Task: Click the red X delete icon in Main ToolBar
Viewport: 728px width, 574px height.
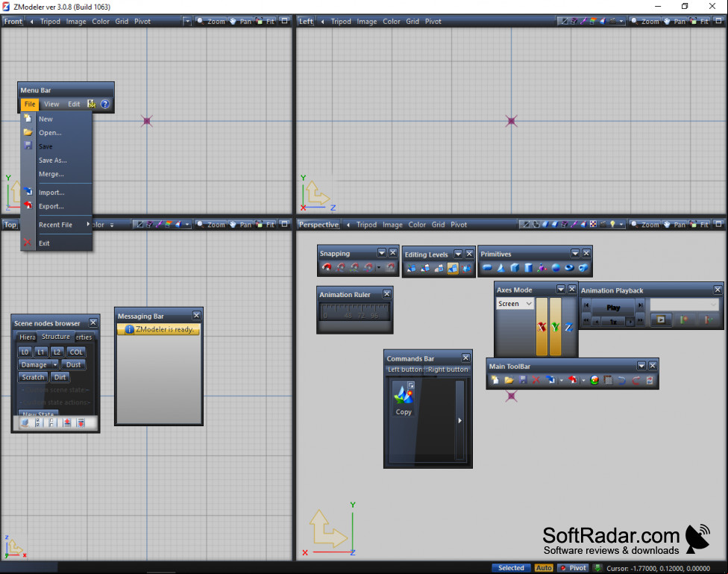Action: tap(536, 380)
